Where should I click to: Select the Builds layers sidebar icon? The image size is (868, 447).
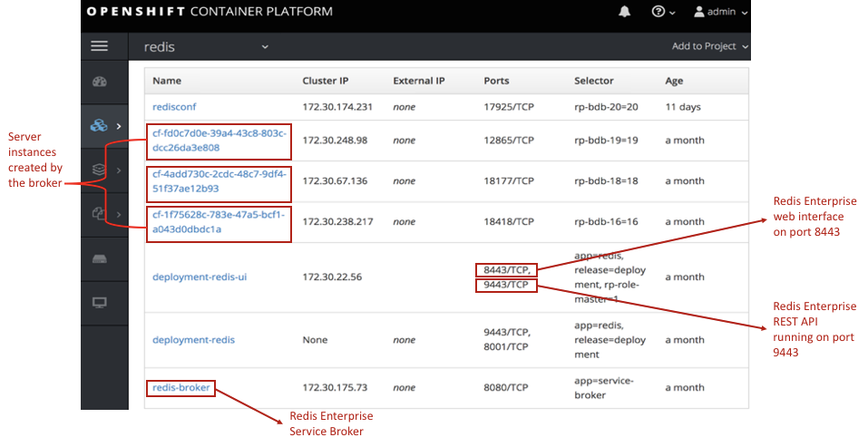coord(100,170)
